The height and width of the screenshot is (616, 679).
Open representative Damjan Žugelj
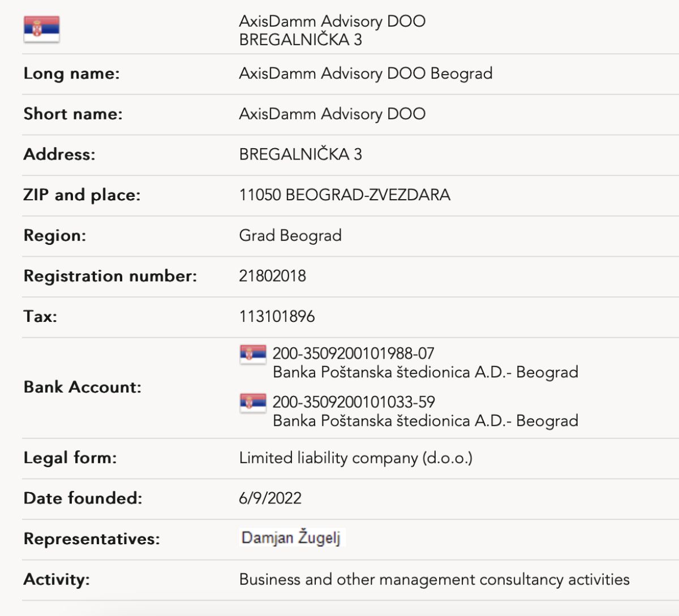click(x=291, y=538)
